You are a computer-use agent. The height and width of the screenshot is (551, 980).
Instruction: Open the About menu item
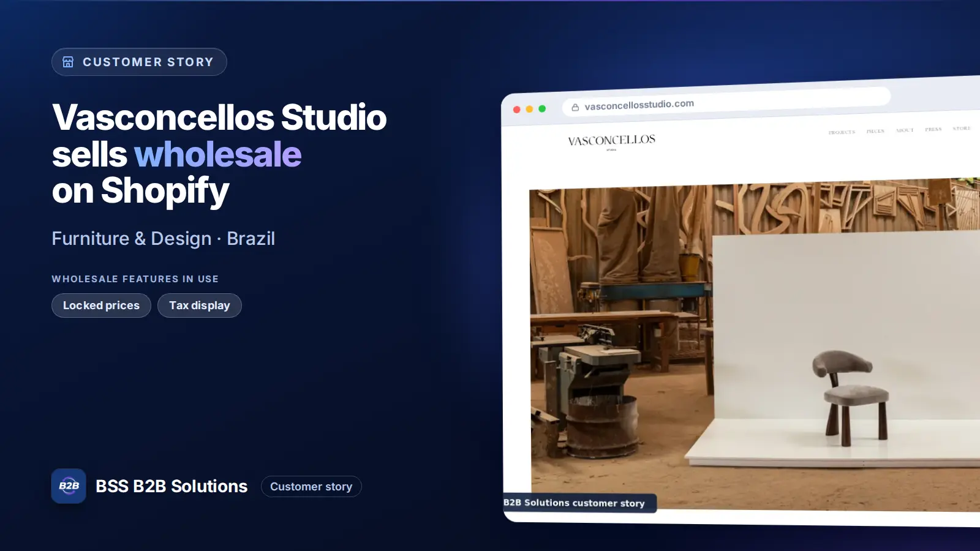[905, 130]
